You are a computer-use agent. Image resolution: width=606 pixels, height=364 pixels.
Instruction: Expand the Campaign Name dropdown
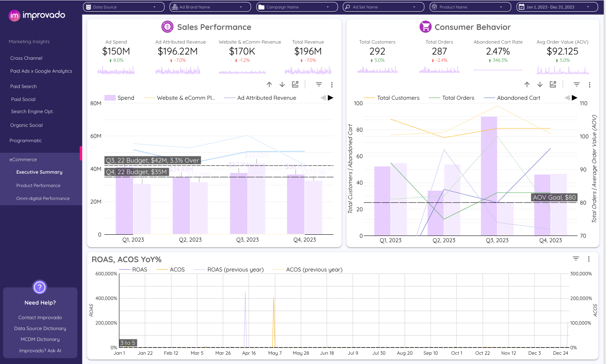(297, 7)
